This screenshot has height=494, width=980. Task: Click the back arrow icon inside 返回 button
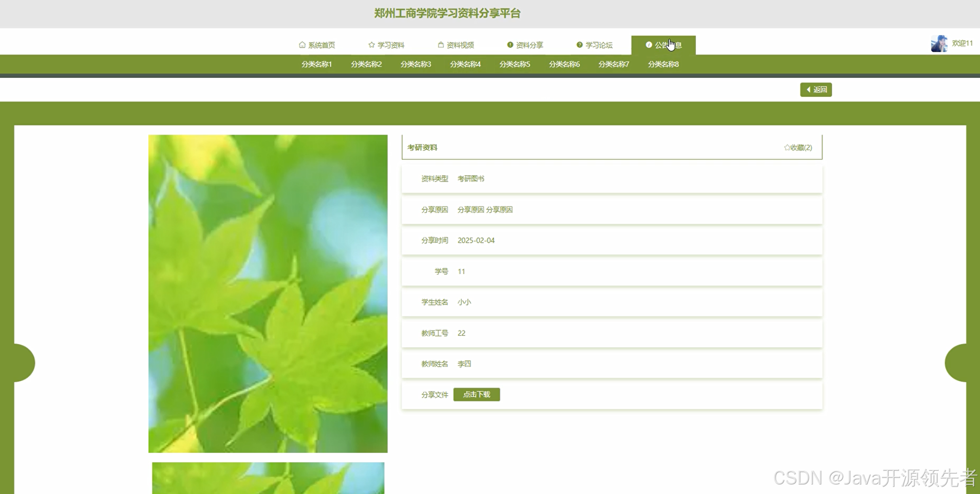[x=809, y=89]
